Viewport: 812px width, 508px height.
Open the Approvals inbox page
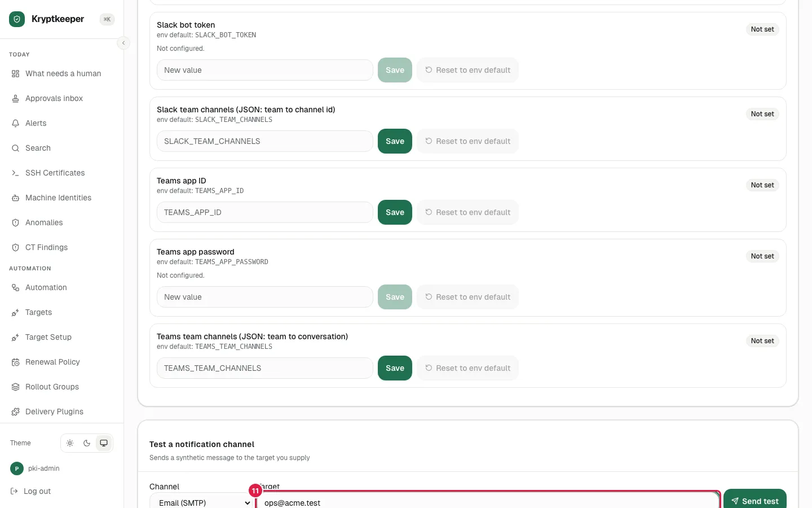[x=62, y=99]
